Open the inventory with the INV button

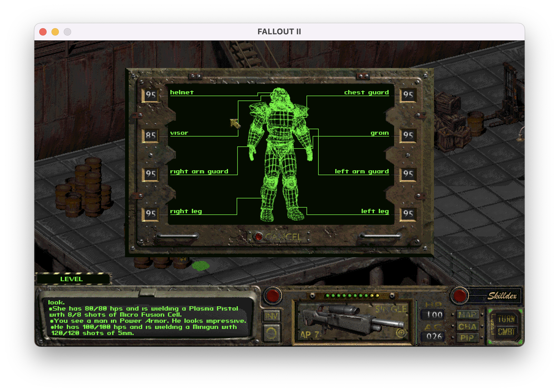(271, 316)
